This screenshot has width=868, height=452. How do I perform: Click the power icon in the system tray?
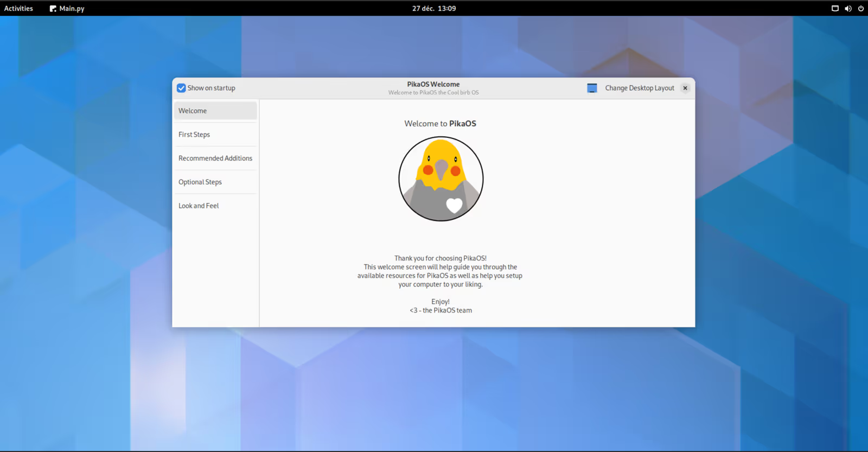(861, 9)
